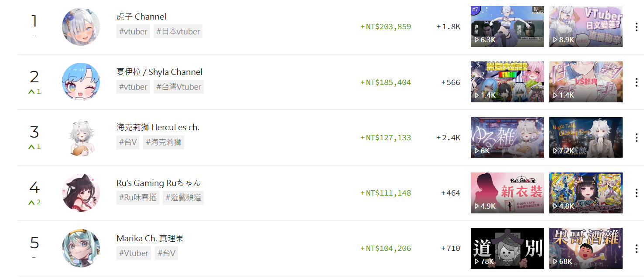Viewport: 644px width, 277px height.
Task: Click Shyla Channel blue-haired avatar
Action: 81,82
